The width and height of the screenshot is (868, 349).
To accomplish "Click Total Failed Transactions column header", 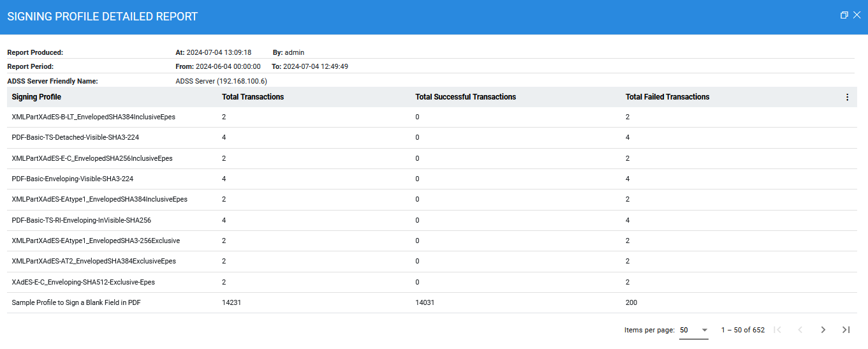I will 667,97.
